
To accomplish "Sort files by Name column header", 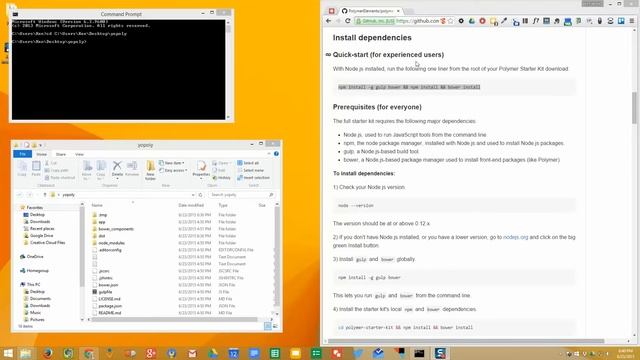I will coord(97,205).
